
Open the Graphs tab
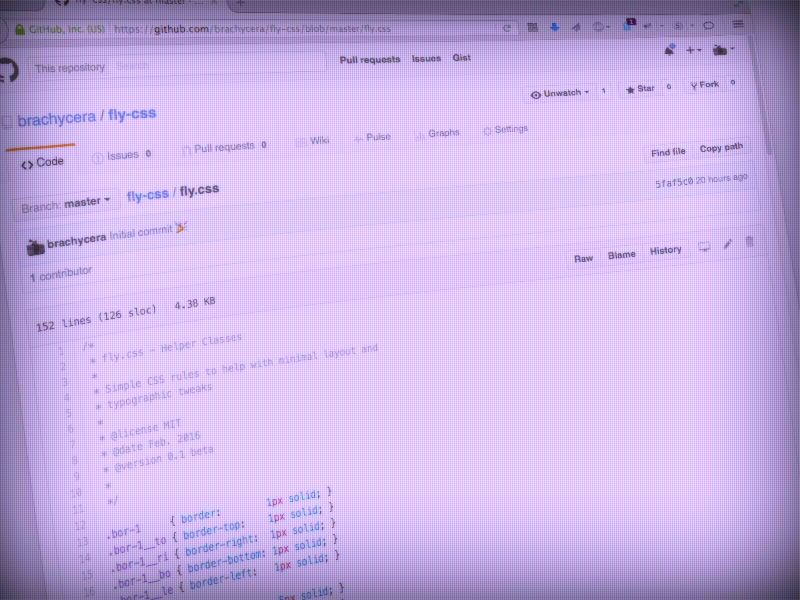[x=438, y=134]
